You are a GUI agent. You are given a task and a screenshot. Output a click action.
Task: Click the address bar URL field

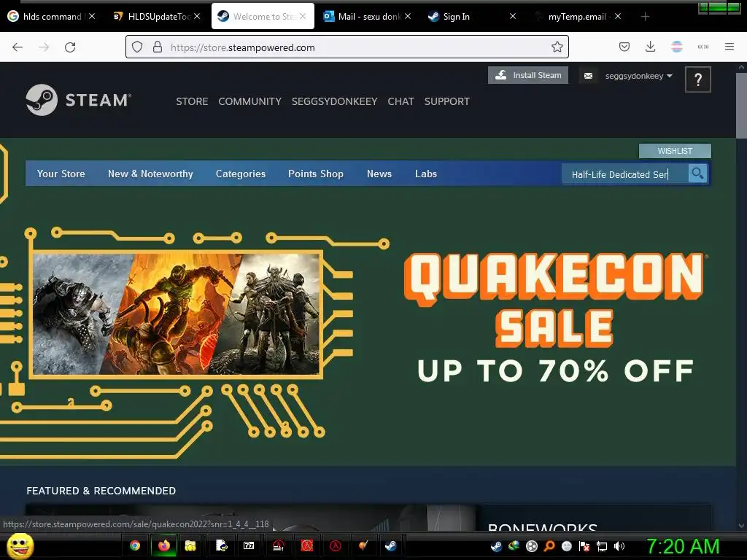point(347,47)
